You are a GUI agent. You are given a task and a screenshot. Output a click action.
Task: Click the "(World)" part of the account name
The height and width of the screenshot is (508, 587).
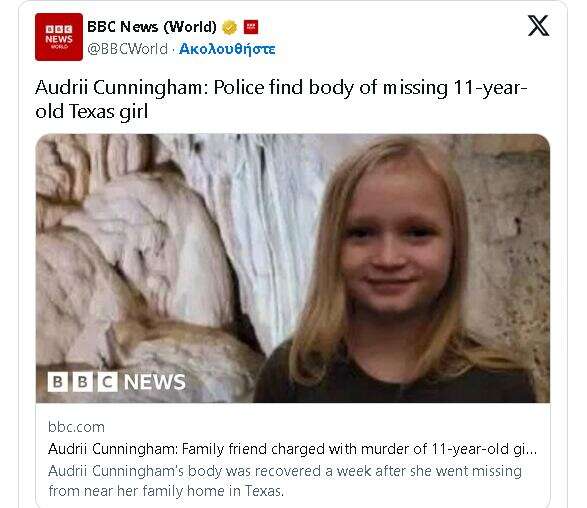tap(190, 27)
